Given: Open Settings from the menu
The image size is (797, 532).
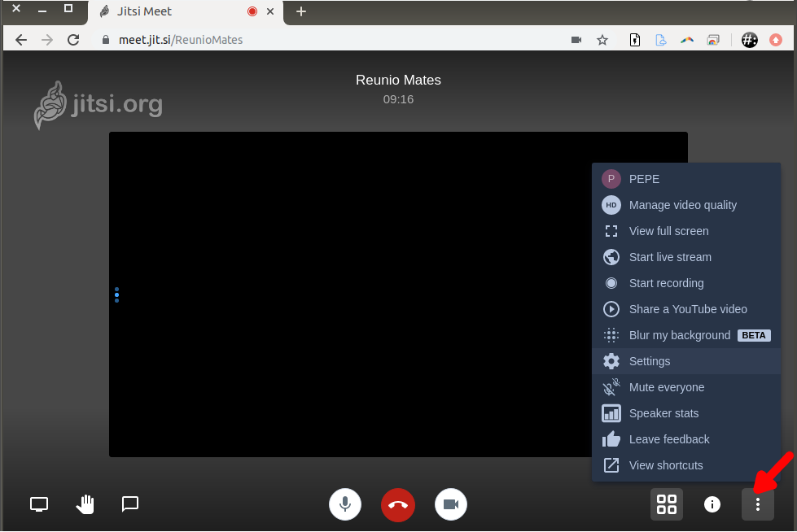Looking at the screenshot, I should point(650,361).
